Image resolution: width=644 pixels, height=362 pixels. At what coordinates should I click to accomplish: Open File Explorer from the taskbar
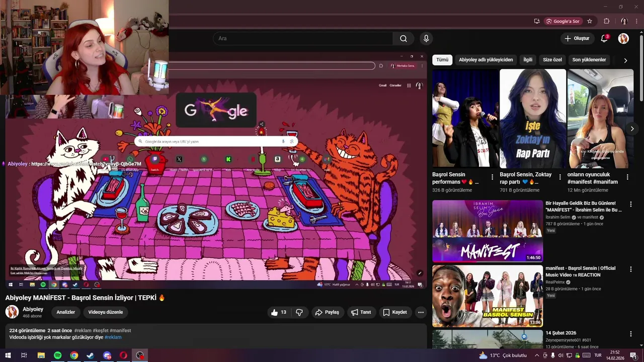click(x=41, y=355)
